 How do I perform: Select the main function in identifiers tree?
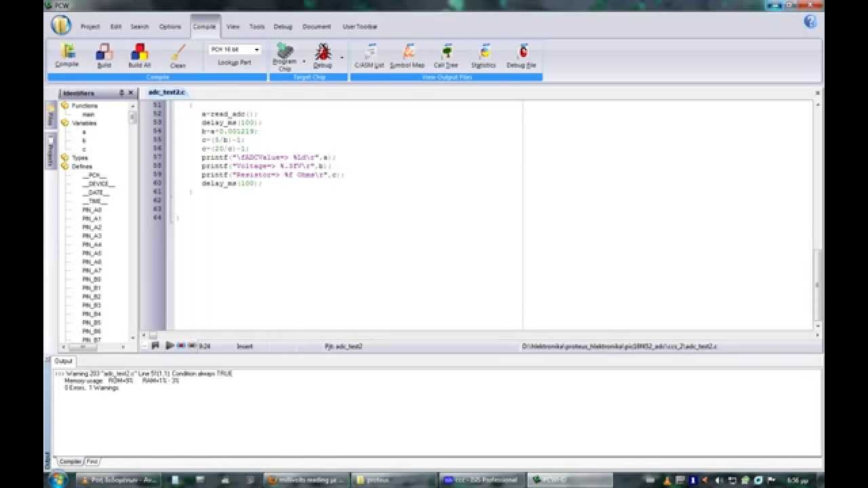point(89,115)
